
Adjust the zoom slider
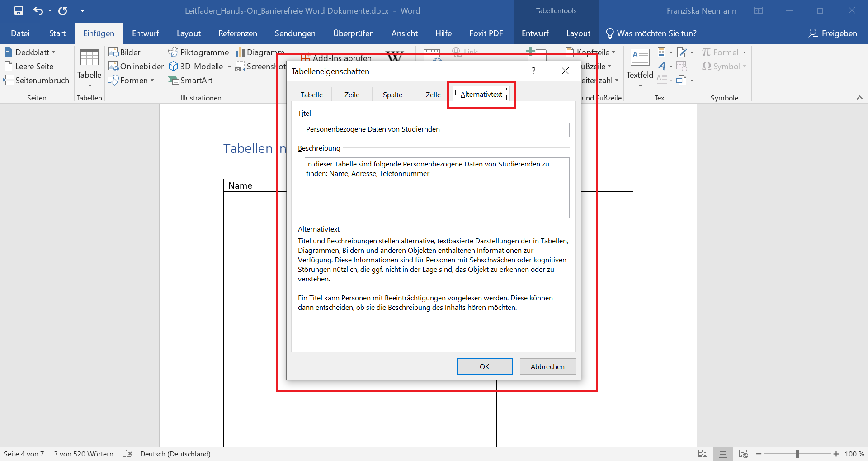click(x=798, y=453)
